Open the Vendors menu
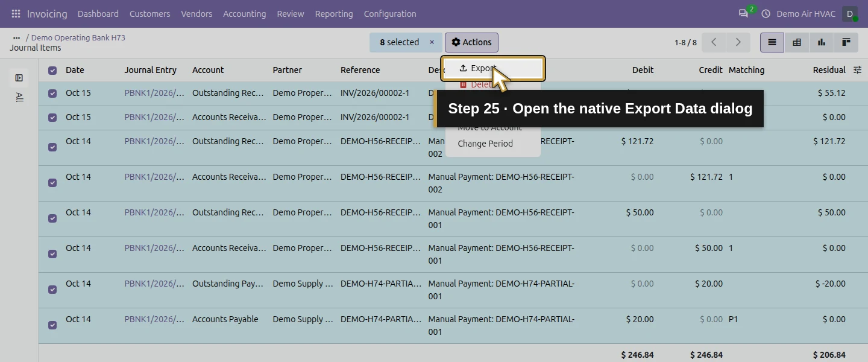The image size is (868, 362). (197, 14)
